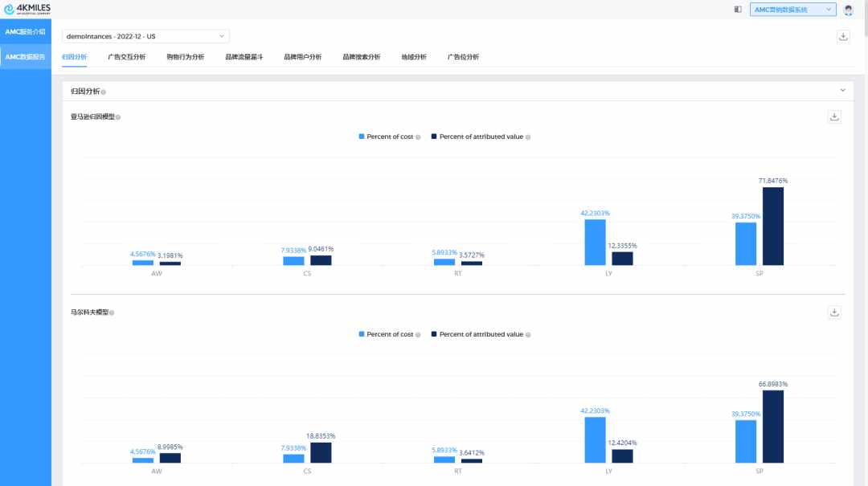This screenshot has width=868, height=486.
Task: Click RT axis label in Markov chart
Action: (x=458, y=471)
